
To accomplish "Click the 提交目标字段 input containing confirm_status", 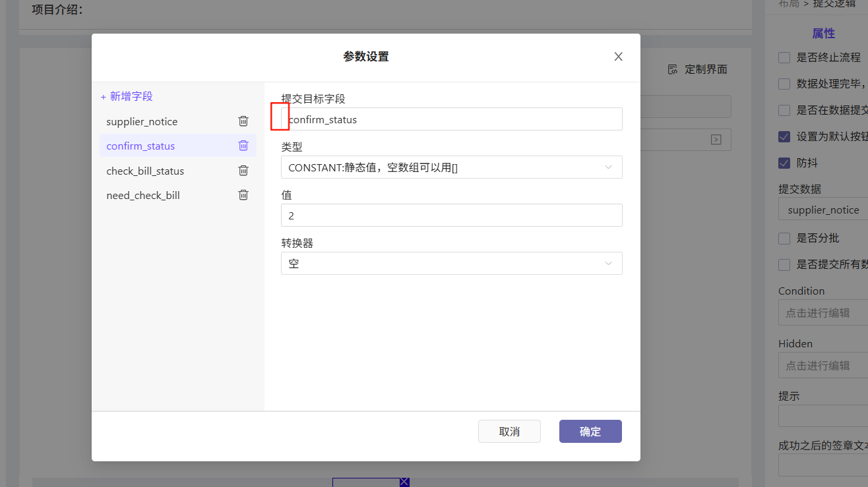I will (452, 119).
